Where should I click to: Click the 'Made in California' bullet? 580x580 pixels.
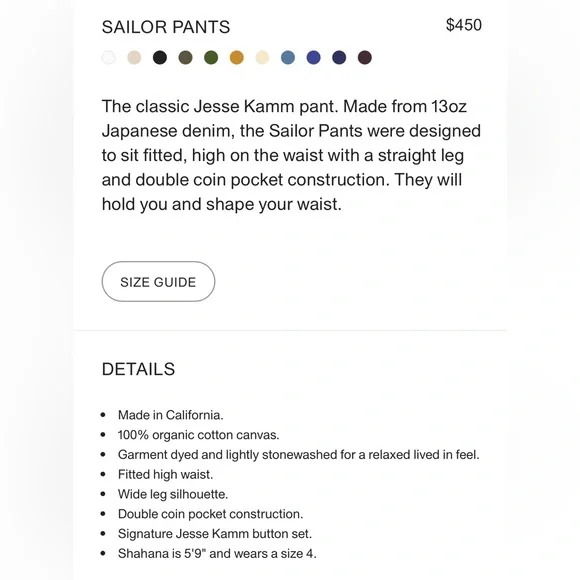coord(171,415)
